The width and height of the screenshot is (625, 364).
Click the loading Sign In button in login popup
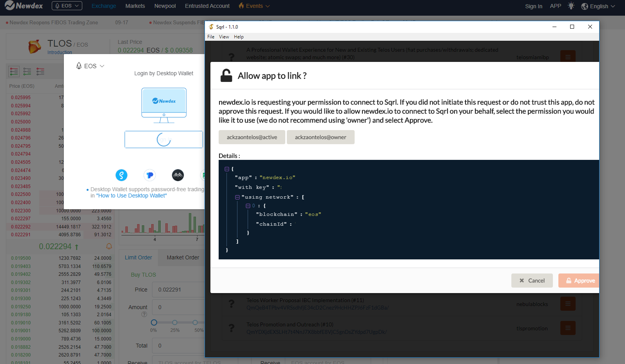(x=164, y=139)
